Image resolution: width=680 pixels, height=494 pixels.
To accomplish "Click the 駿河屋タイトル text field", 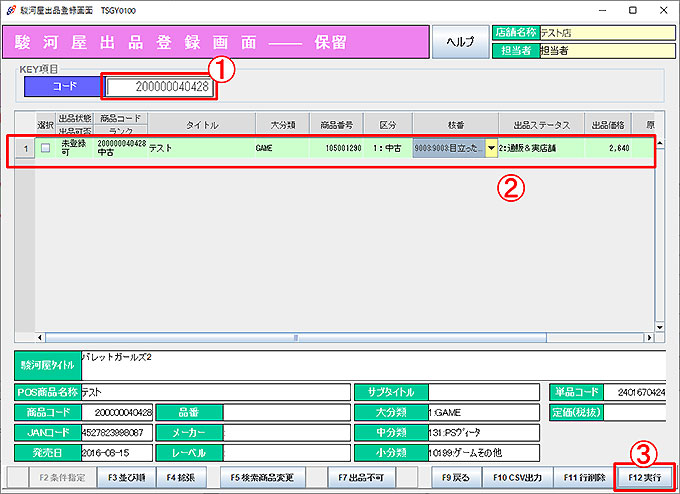I will click(x=370, y=364).
